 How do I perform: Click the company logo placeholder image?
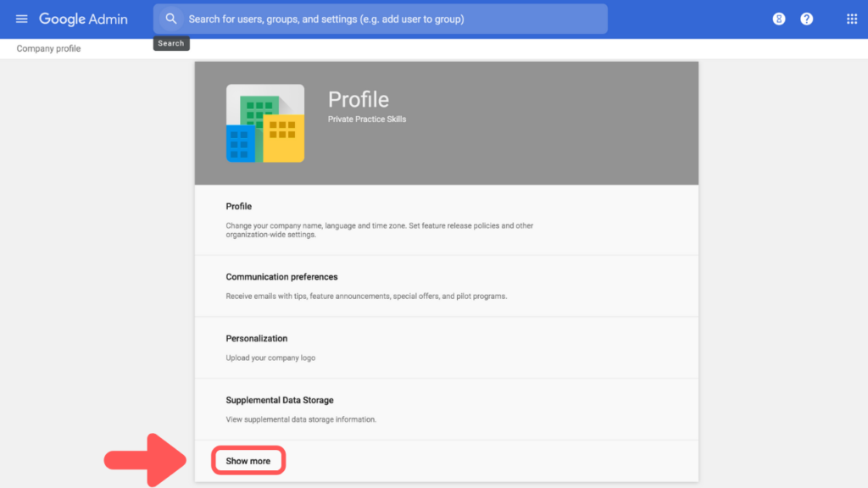point(264,122)
